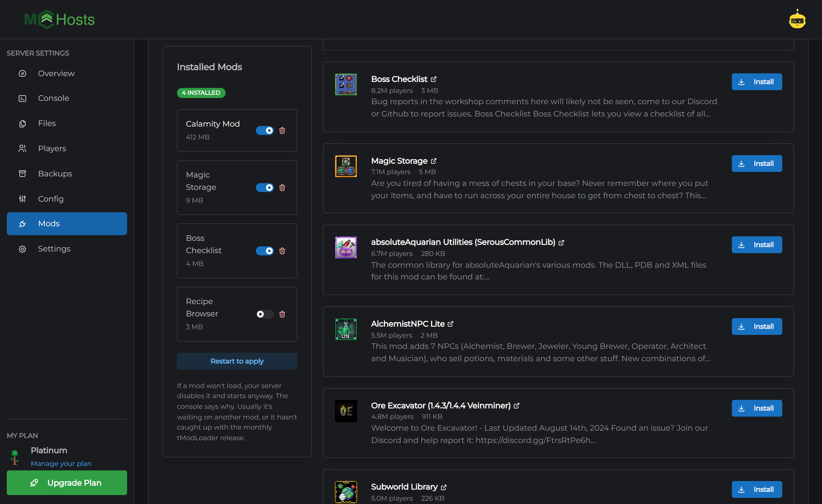Image resolution: width=822 pixels, height=504 pixels.
Task: Enable the Recipe Browser toggle
Action: (265, 314)
